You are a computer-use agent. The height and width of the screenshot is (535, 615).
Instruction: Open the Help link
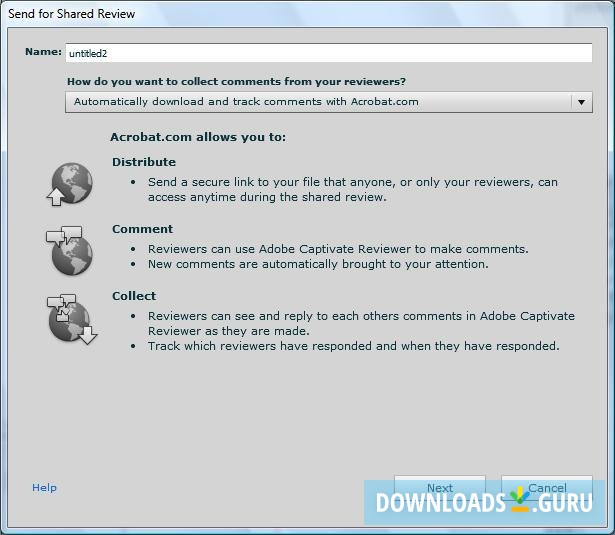pyautogui.click(x=44, y=488)
